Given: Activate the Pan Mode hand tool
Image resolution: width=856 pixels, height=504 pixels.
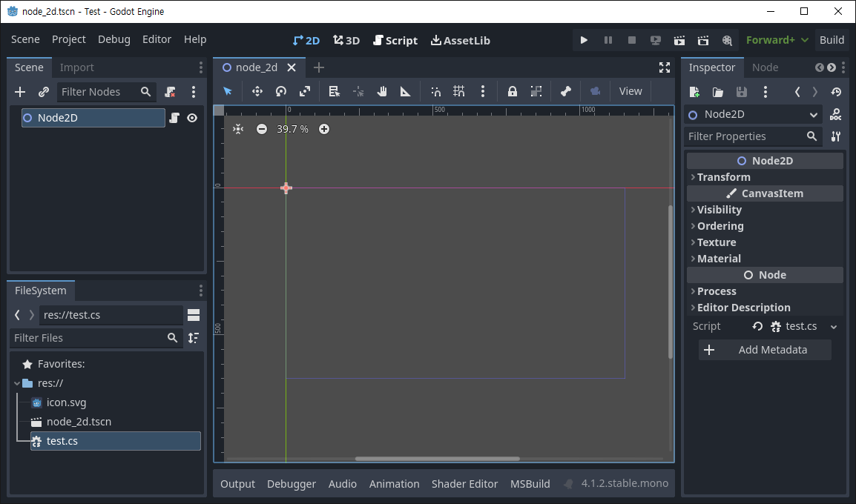Looking at the screenshot, I should point(381,91).
